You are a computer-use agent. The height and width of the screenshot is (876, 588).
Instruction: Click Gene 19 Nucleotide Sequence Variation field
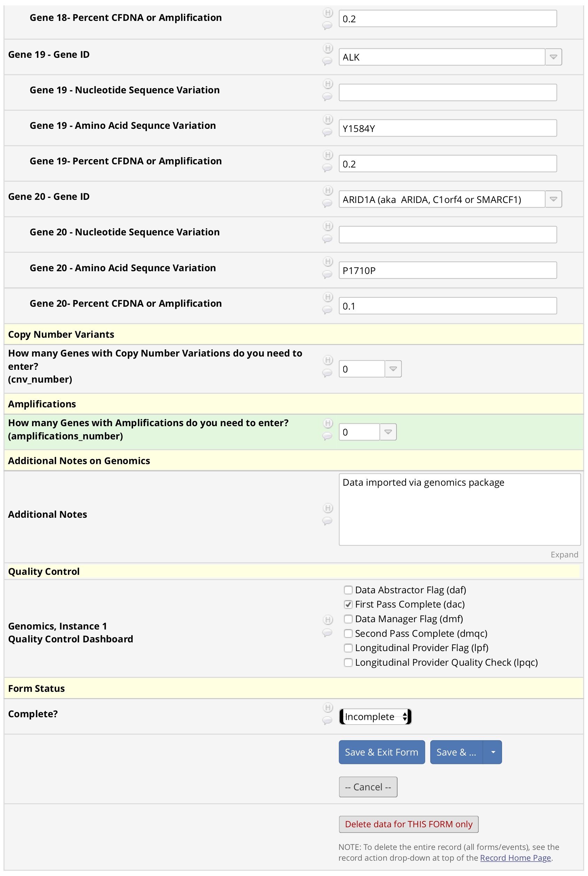point(448,92)
